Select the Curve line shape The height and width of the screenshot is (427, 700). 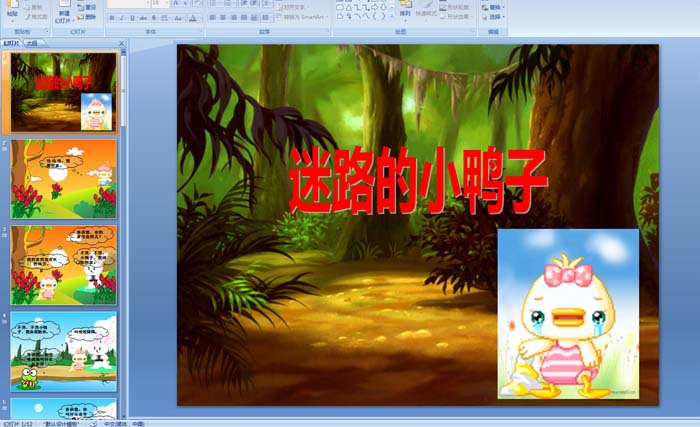[357, 16]
